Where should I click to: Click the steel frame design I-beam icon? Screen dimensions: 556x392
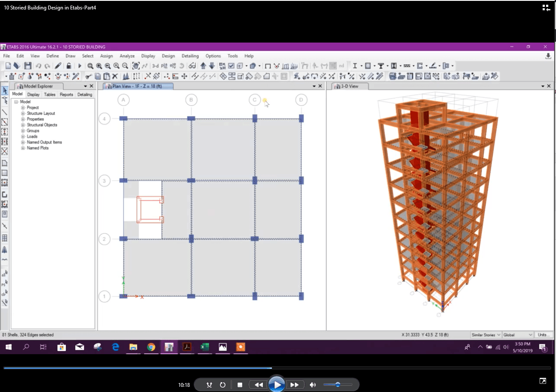click(x=355, y=66)
